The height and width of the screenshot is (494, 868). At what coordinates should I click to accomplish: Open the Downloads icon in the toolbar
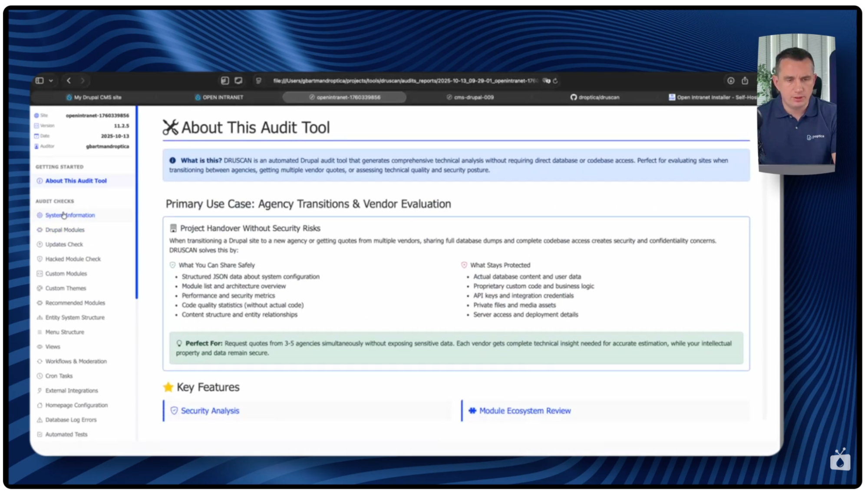[x=731, y=81]
